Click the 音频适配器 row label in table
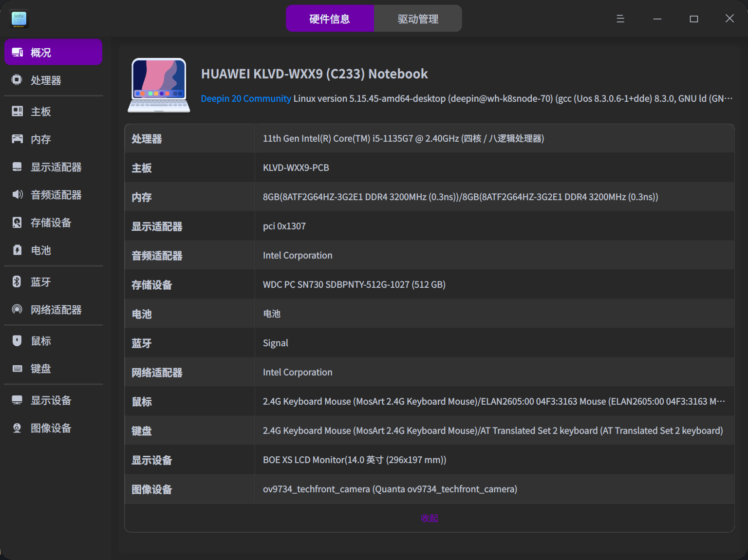748x560 pixels. tap(157, 256)
